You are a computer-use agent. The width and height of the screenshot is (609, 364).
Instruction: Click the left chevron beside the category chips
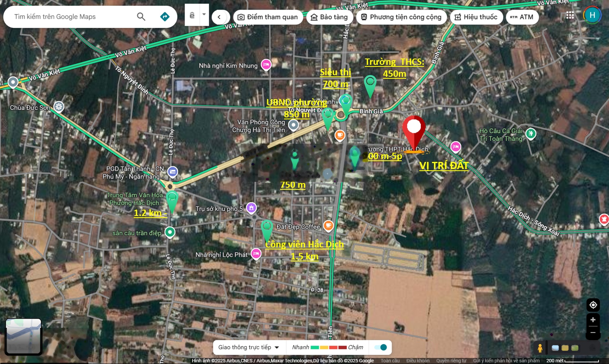pyautogui.click(x=219, y=17)
